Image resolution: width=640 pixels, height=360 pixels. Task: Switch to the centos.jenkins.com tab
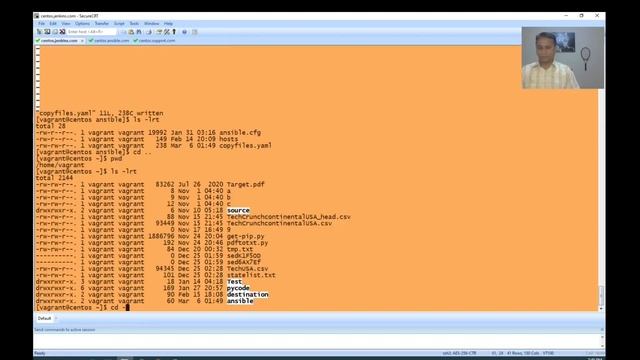pyautogui.click(x=59, y=41)
